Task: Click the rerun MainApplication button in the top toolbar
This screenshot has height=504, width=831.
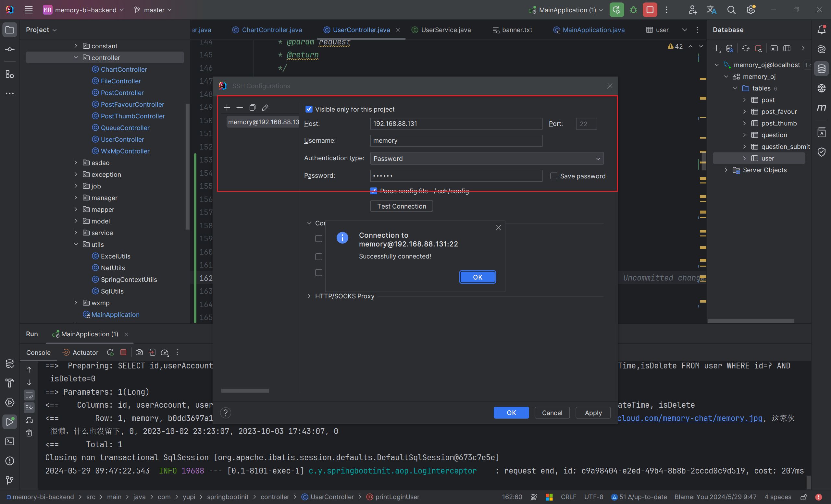Action: [616, 10]
